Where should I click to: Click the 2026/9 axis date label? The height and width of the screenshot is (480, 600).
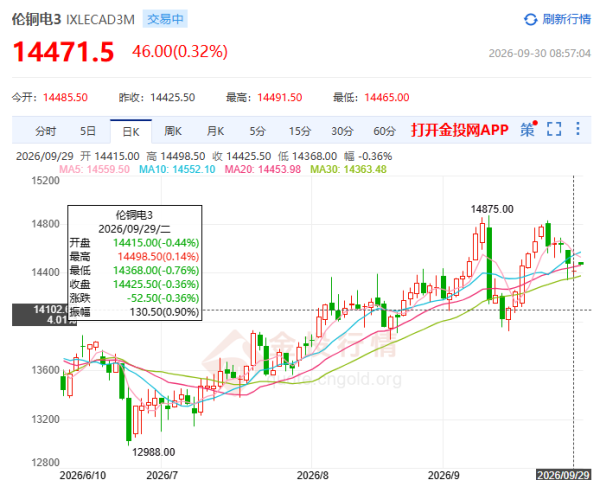pyautogui.click(x=443, y=475)
